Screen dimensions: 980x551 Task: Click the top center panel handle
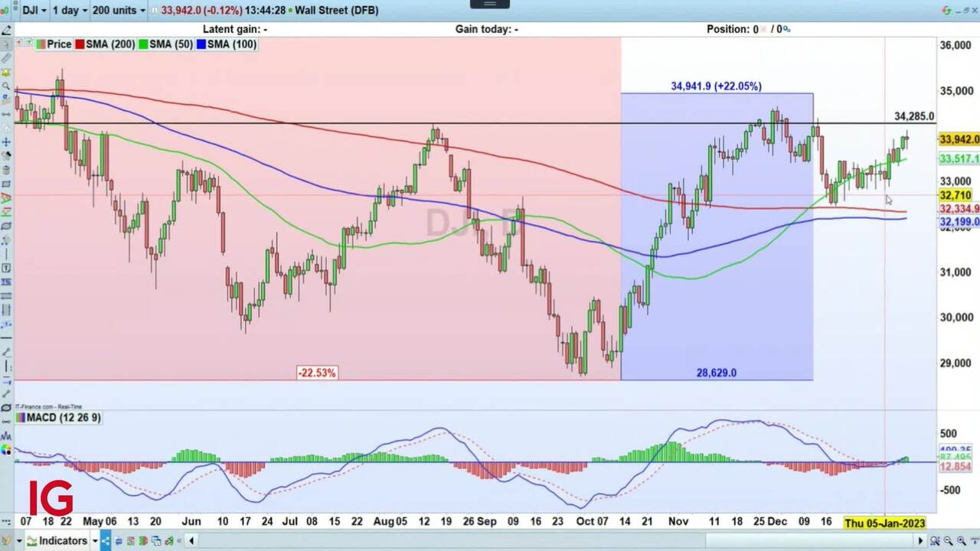click(490, 4)
